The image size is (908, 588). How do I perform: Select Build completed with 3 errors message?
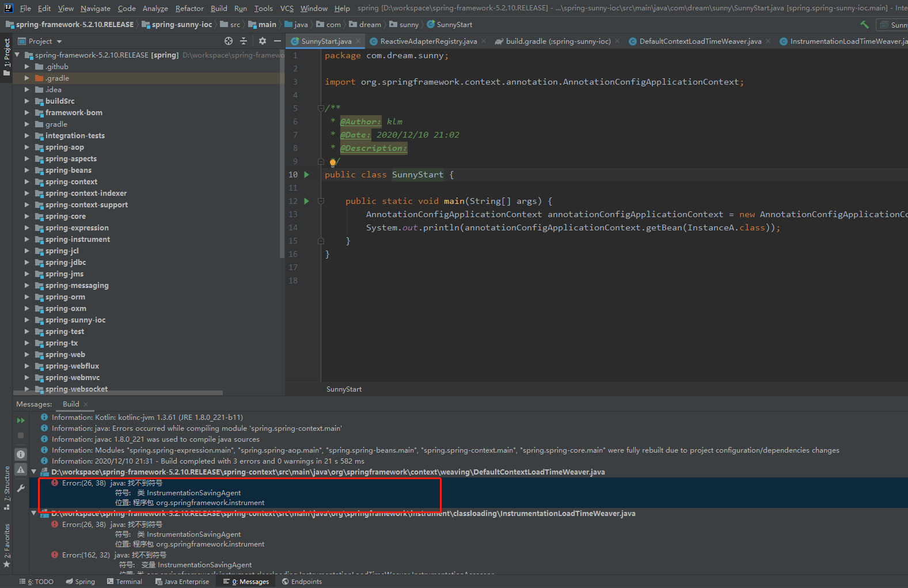[x=208, y=461]
